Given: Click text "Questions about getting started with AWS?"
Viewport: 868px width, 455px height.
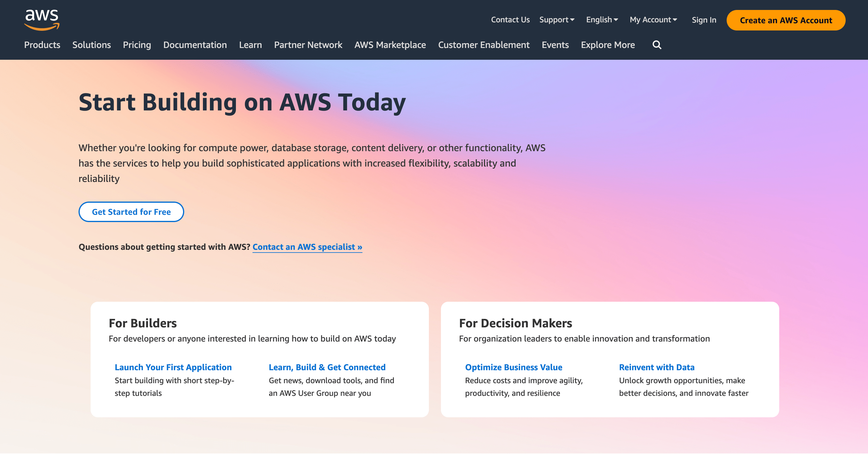Looking at the screenshot, I should coord(164,247).
